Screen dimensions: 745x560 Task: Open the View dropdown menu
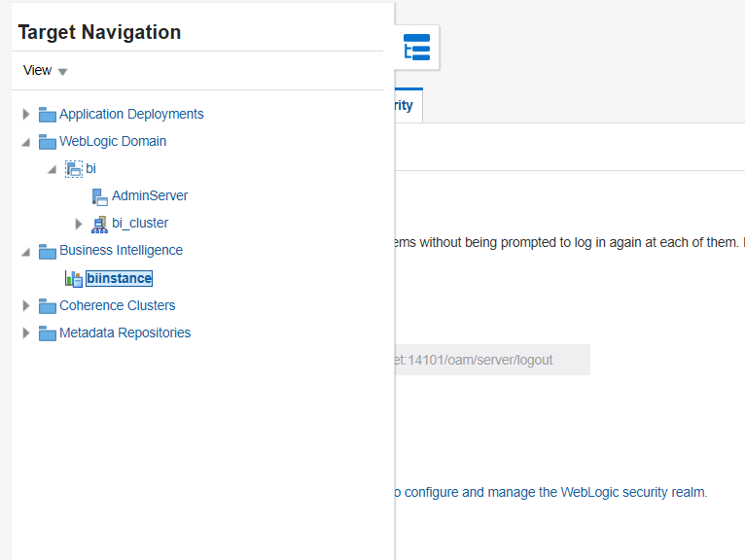45,71
